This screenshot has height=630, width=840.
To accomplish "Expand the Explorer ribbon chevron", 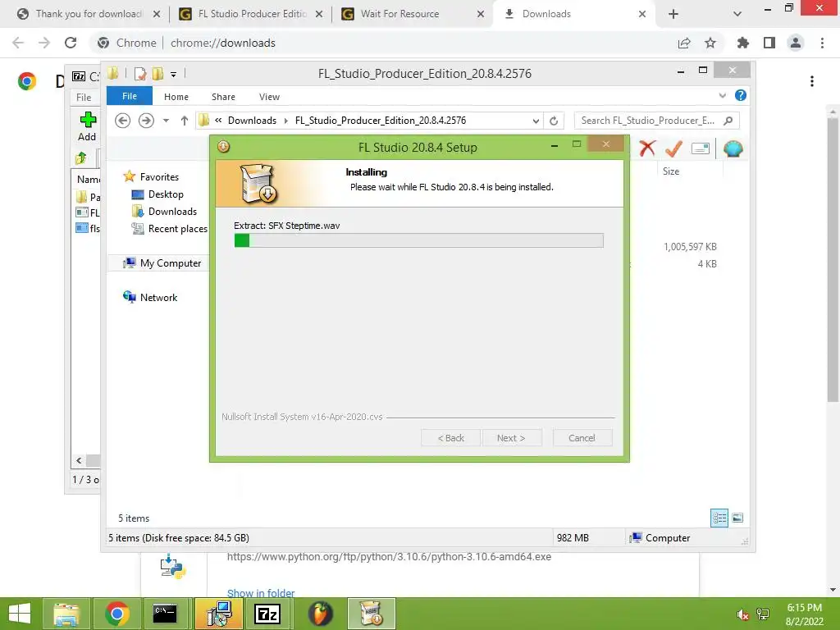I will click(722, 95).
